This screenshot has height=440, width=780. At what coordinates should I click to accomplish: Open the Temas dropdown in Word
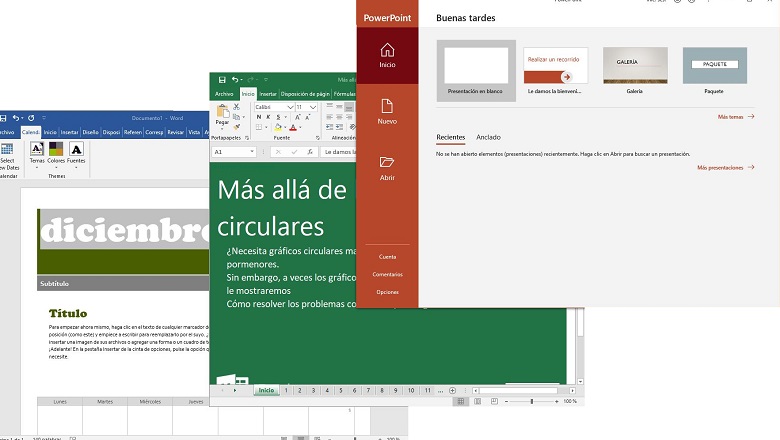pyautogui.click(x=37, y=168)
